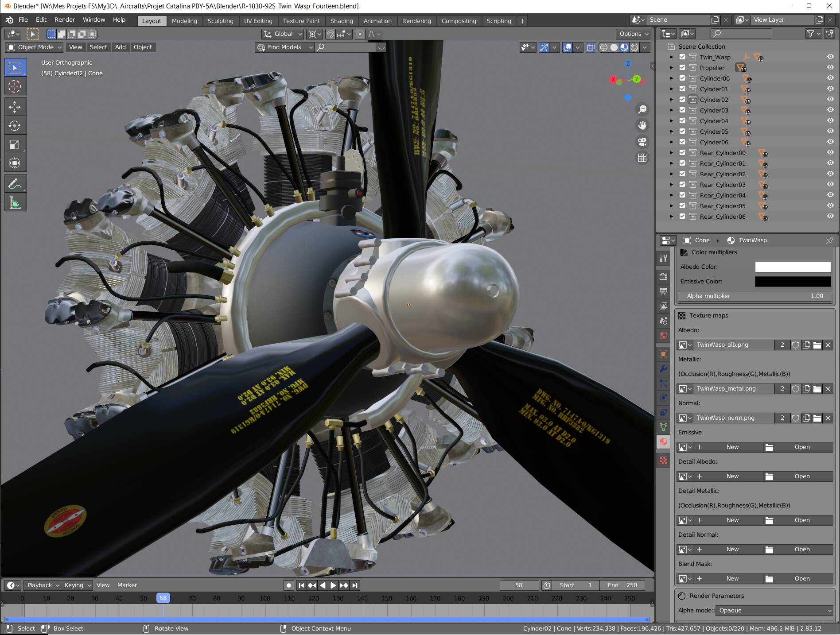
Task: Select the Move tool in toolbar
Action: [15, 107]
